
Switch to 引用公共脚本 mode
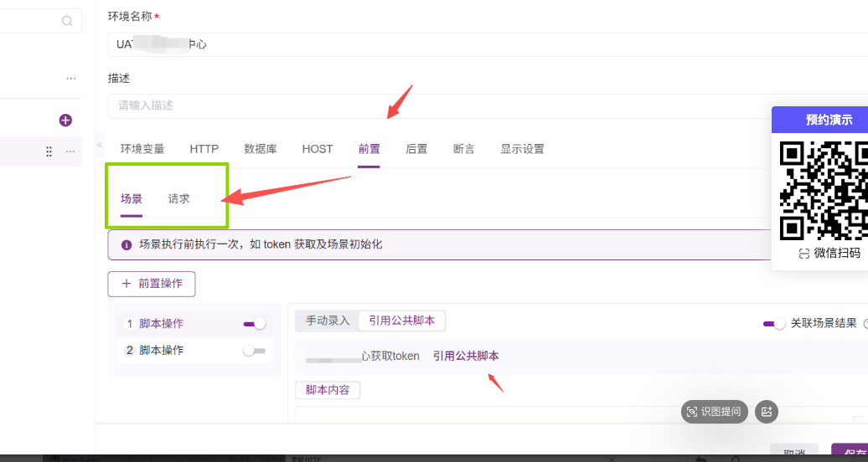click(402, 321)
